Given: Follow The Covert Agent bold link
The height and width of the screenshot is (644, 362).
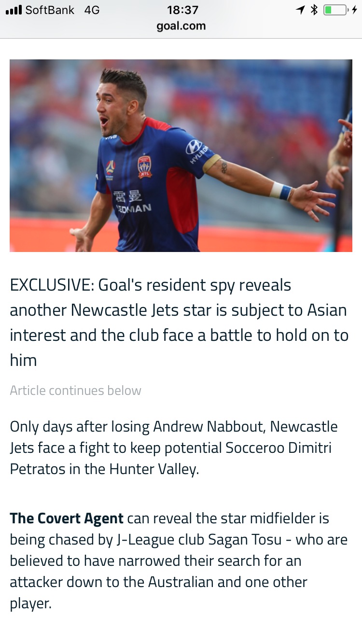Looking at the screenshot, I should tap(67, 518).
